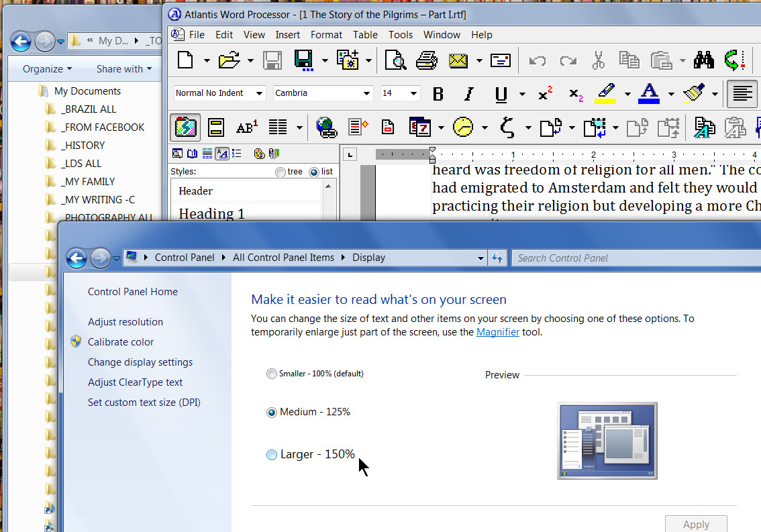Click the New document icon in Atlantis
The width and height of the screenshot is (761, 532).
pyautogui.click(x=185, y=60)
